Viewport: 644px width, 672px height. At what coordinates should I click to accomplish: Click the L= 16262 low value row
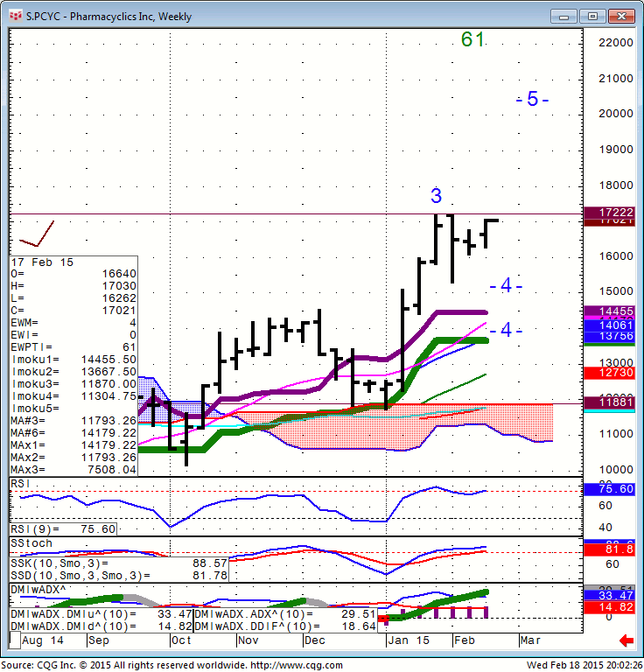point(73,298)
